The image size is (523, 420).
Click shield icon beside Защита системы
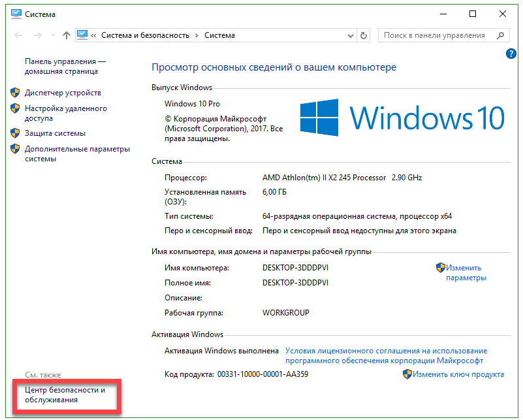[x=15, y=133]
